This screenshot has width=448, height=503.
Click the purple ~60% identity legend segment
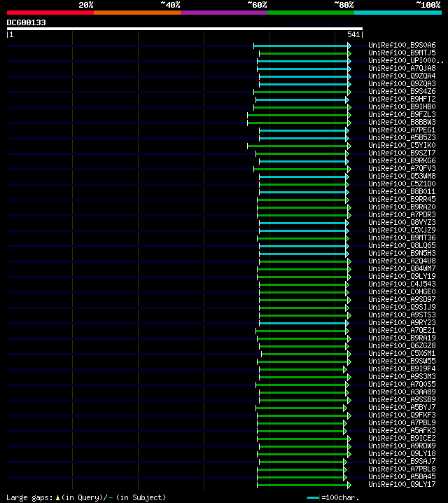[224, 13]
